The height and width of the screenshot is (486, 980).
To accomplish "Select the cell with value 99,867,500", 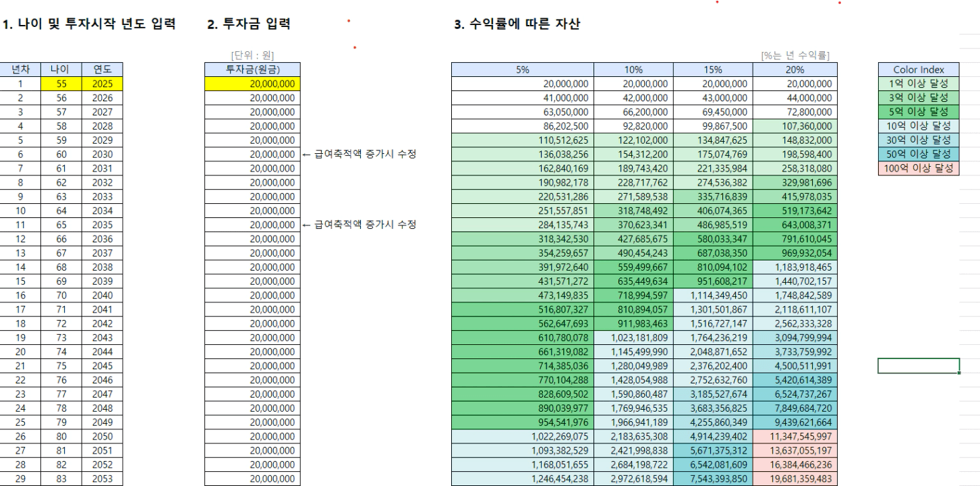I will (713, 127).
